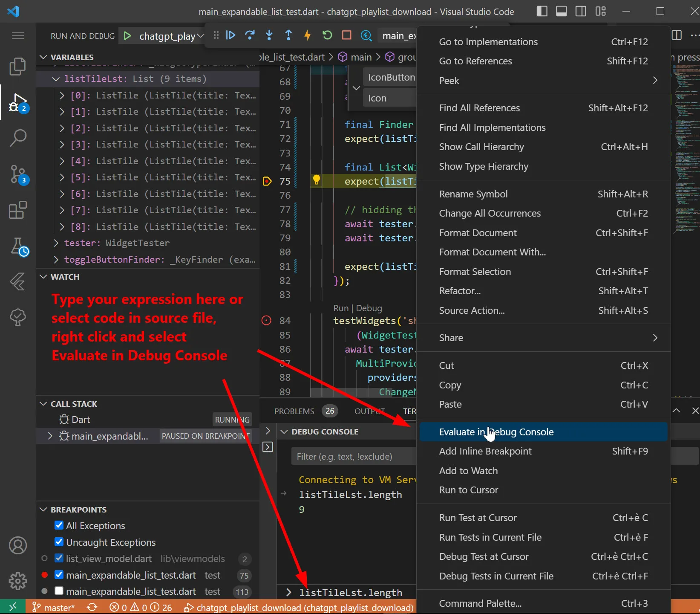Screen dimensions: 700x614
Task: Open the Accounts icon in activity bar
Action: (17, 545)
